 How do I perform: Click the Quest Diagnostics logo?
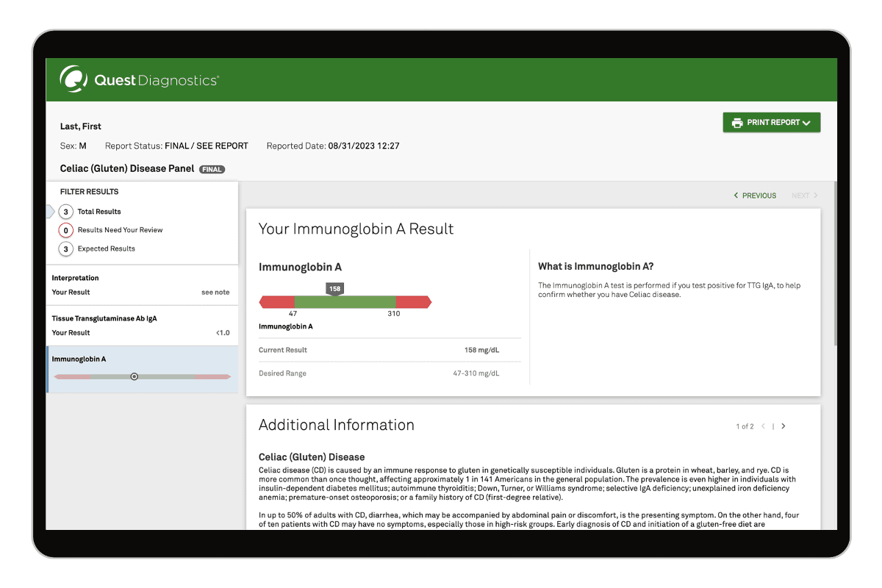(139, 80)
